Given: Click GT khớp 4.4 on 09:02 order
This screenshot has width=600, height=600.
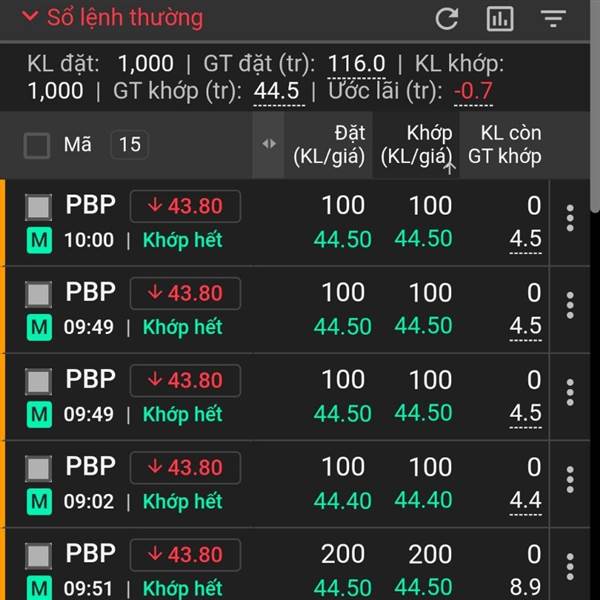Looking at the screenshot, I should point(525,501).
